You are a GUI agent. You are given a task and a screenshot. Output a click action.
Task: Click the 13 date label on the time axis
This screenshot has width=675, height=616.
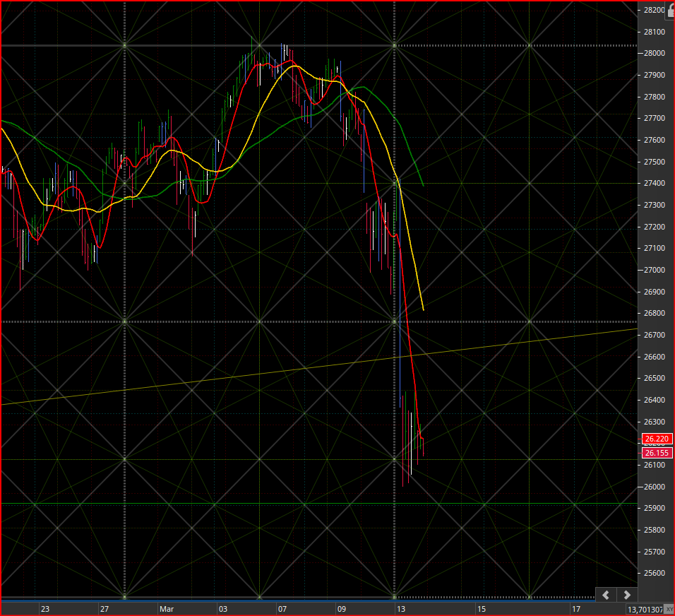coord(401,609)
